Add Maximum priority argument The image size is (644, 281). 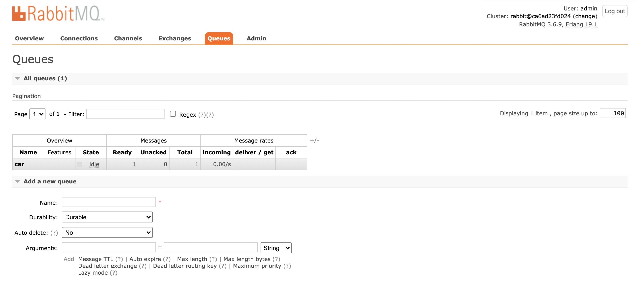point(257,266)
